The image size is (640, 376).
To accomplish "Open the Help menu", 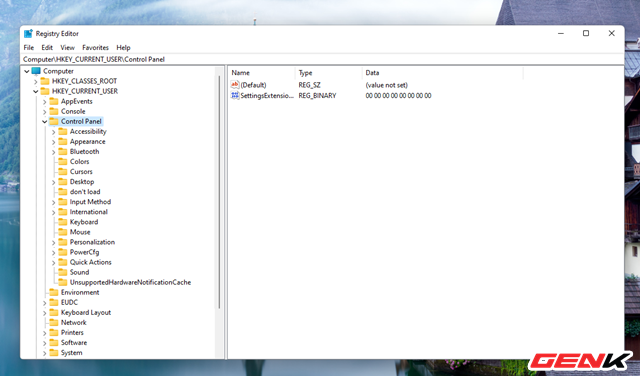I will click(x=123, y=47).
